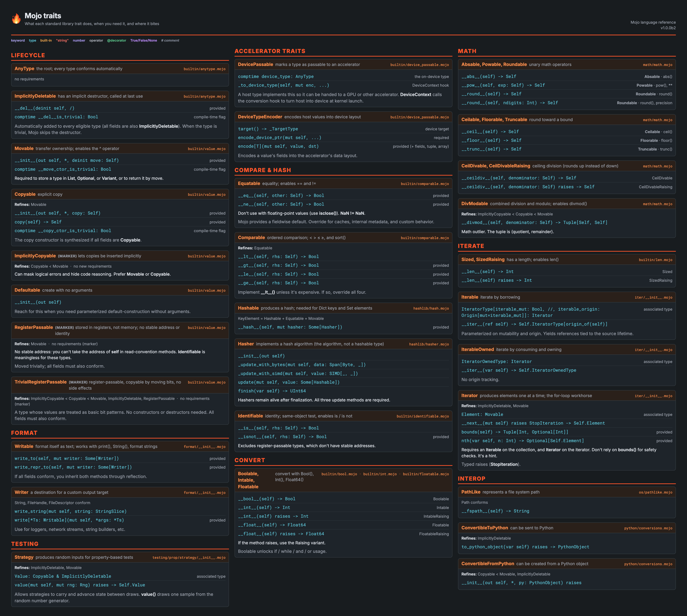The height and width of the screenshot is (616, 687).
Task: Click the AnyType card heading
Action: point(24,69)
